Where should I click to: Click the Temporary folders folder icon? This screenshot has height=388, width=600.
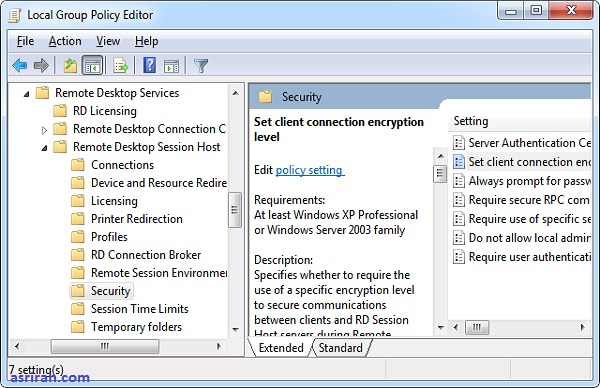coord(78,327)
